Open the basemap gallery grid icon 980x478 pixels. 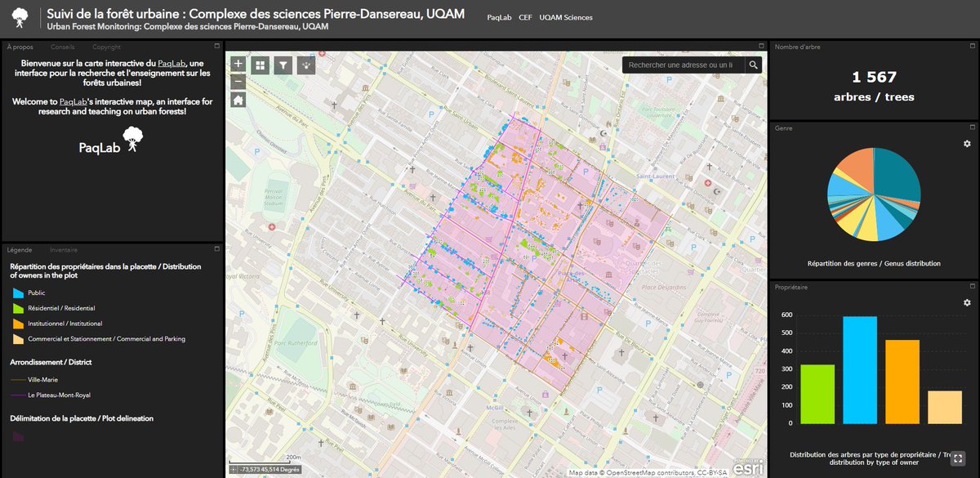[261, 65]
